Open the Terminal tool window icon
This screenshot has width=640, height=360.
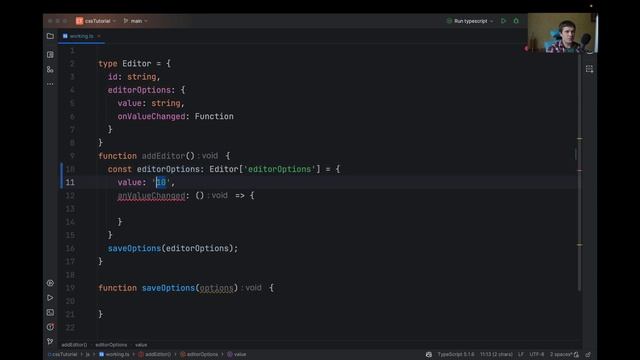point(50,312)
